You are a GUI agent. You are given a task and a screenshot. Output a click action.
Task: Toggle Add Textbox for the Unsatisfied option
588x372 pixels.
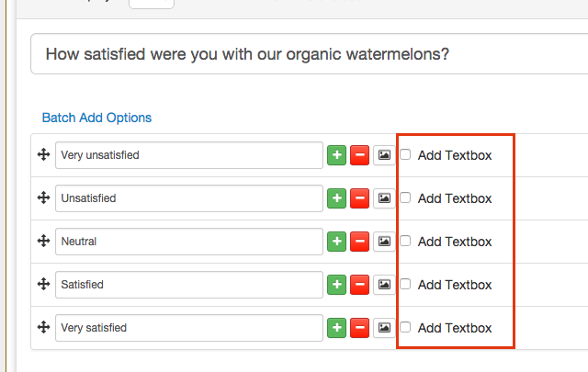[406, 198]
